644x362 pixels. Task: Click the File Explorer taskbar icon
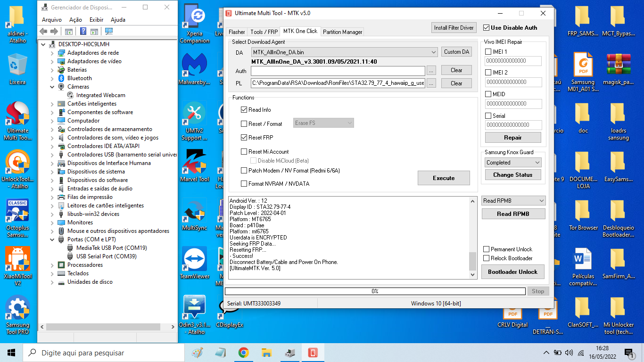coord(266,353)
